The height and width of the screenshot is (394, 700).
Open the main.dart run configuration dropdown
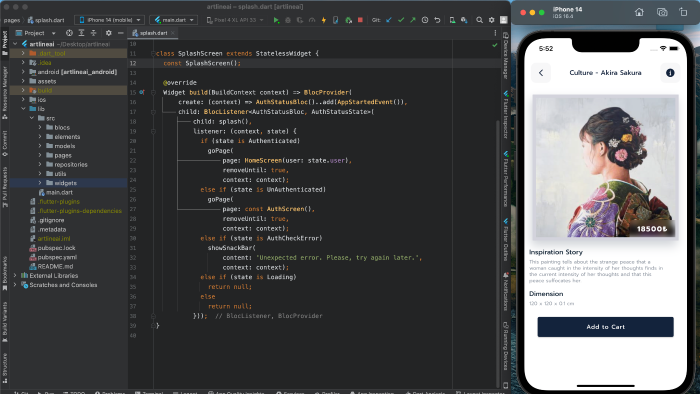[x=174, y=20]
